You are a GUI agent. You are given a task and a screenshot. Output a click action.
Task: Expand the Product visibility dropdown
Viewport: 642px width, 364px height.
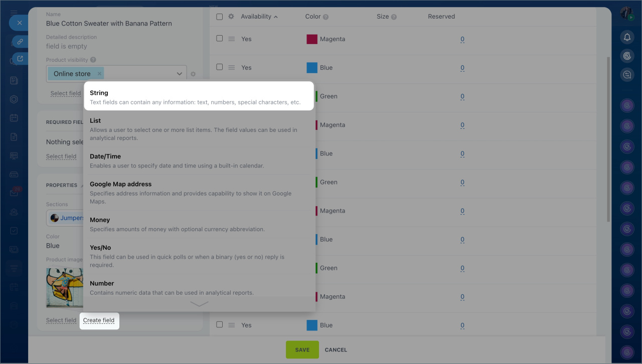pos(179,74)
